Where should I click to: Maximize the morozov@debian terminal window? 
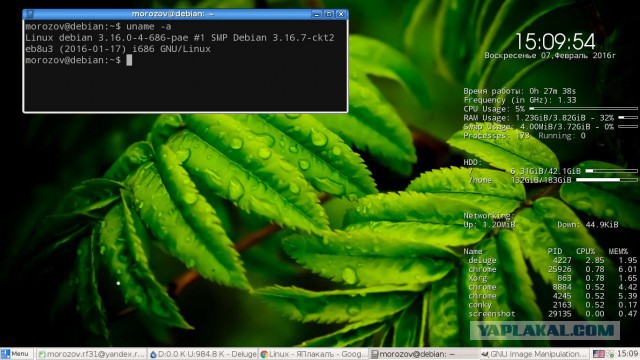pos(329,14)
